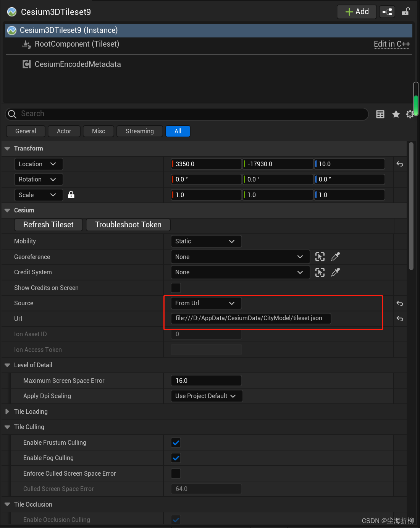This screenshot has width=420, height=528.
Task: Click Maximum Screen Space Error value 16.0
Action: click(207, 381)
